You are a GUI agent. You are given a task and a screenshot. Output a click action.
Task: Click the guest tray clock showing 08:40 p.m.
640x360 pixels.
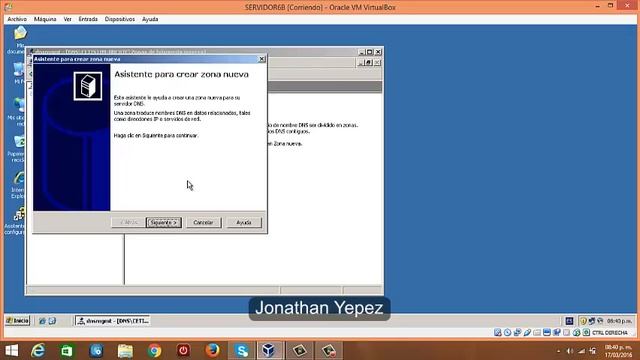click(619, 321)
